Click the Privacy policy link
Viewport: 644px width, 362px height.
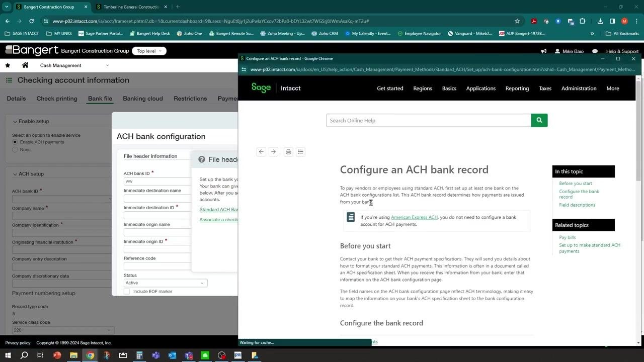tap(18, 343)
